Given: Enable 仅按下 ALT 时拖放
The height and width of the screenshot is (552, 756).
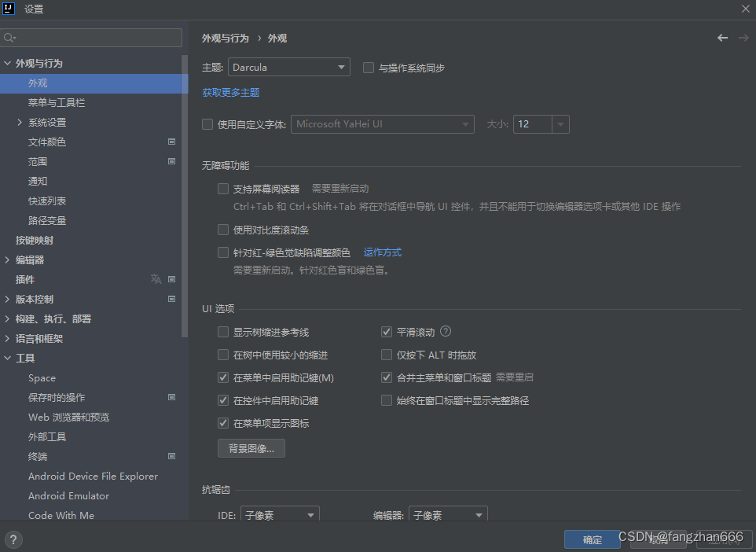Looking at the screenshot, I should 386,355.
